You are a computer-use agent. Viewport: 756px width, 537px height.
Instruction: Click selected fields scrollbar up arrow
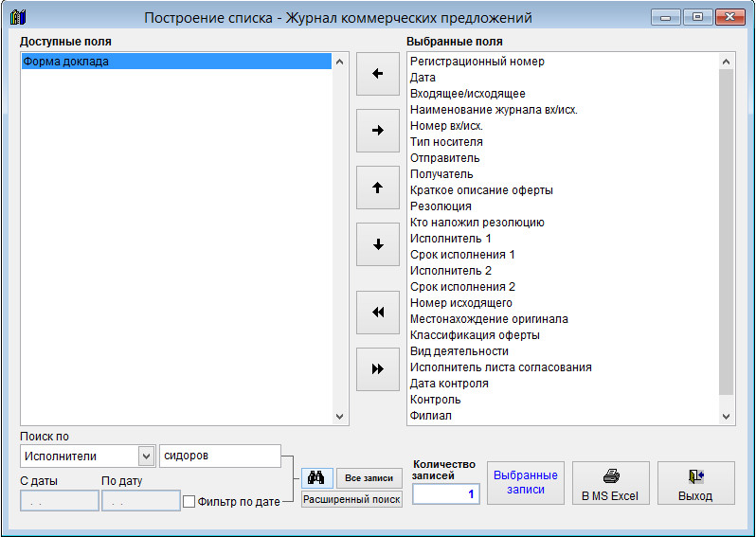pyautogui.click(x=727, y=62)
